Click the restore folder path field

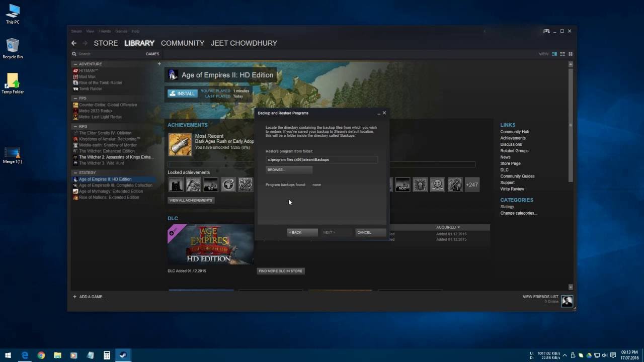321,159
